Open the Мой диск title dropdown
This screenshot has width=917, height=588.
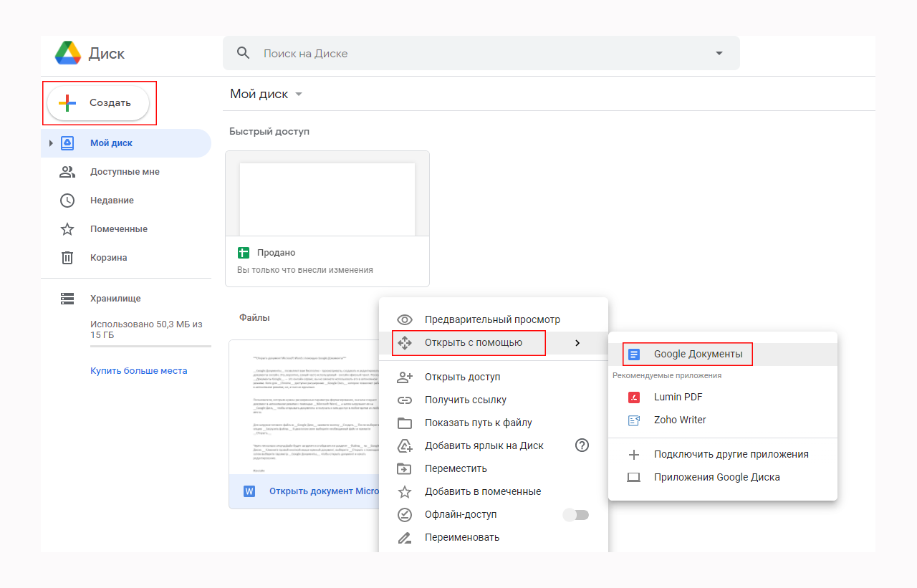coord(299,95)
